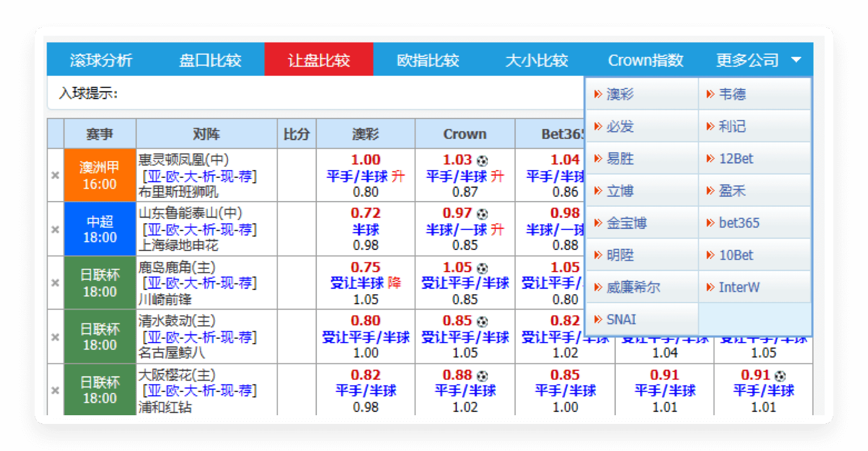Click the 对阵 column header
The image size is (868, 451).
tap(207, 134)
